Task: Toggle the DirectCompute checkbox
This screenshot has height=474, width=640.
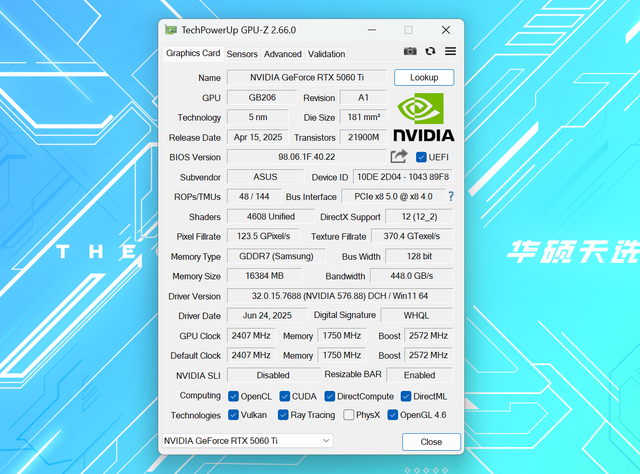Action: click(x=329, y=396)
